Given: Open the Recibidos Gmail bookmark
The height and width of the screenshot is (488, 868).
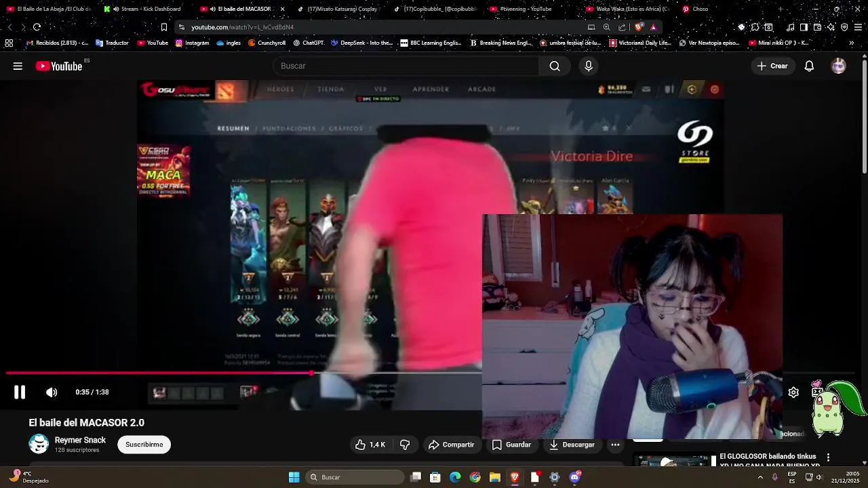Looking at the screenshot, I should point(57,43).
